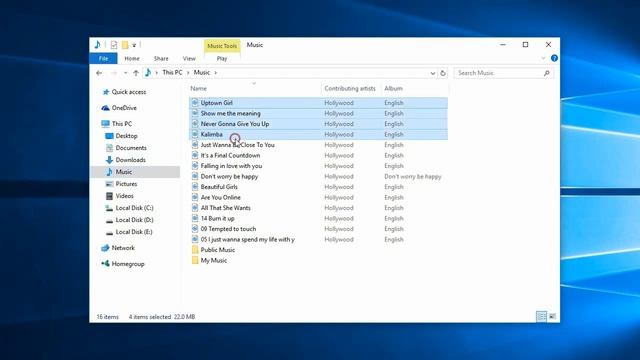
Task: Click Music in the address bar path
Action: pos(202,72)
